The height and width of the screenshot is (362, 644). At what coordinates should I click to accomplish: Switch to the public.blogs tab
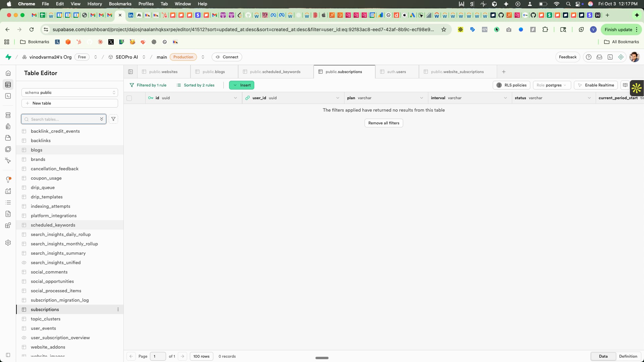pyautogui.click(x=213, y=71)
